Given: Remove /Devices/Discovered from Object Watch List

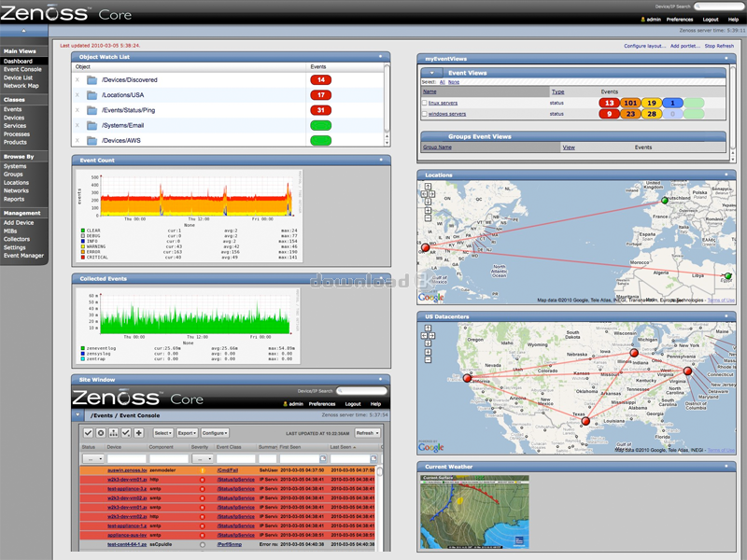Looking at the screenshot, I should [78, 80].
